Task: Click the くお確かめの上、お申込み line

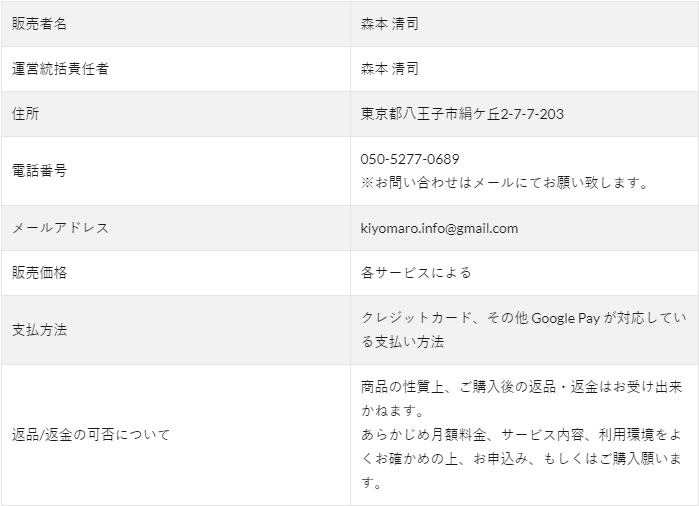Action: tap(521, 459)
